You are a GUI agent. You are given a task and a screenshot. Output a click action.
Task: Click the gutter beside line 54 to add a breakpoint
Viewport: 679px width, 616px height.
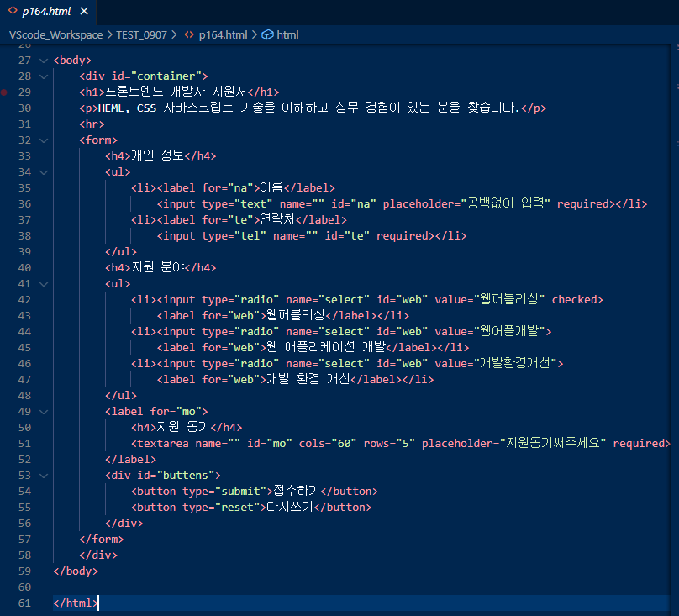[7, 491]
